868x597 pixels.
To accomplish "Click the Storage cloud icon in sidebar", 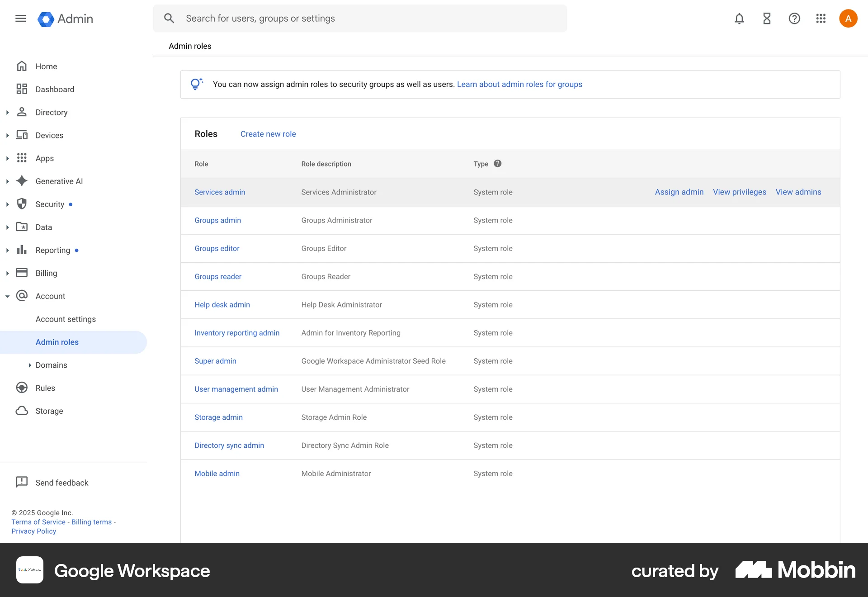I will point(22,411).
